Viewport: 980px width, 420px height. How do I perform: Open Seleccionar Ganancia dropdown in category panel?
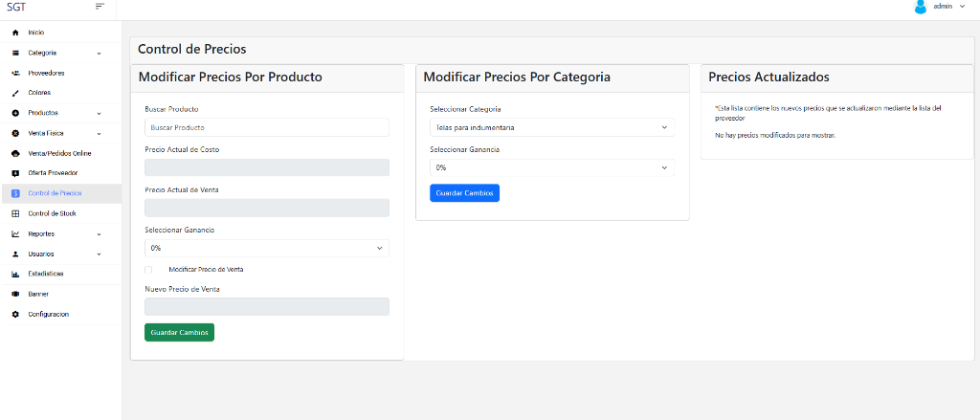tap(552, 167)
